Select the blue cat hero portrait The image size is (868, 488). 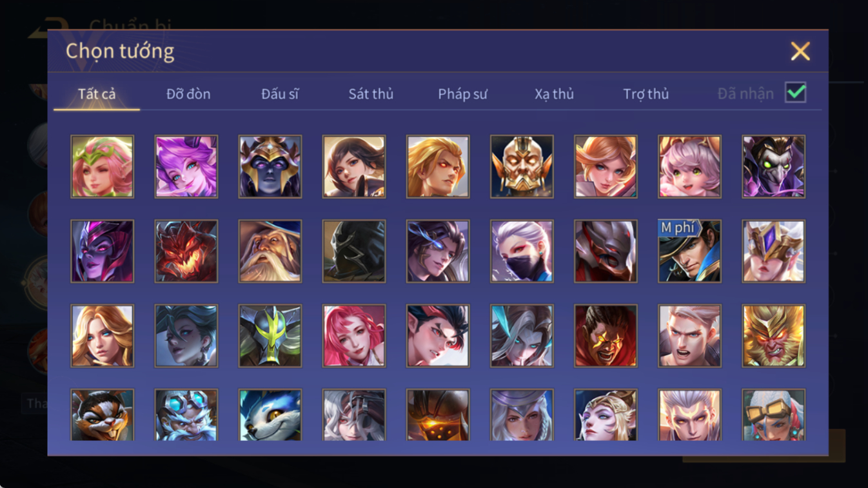pos(270,415)
